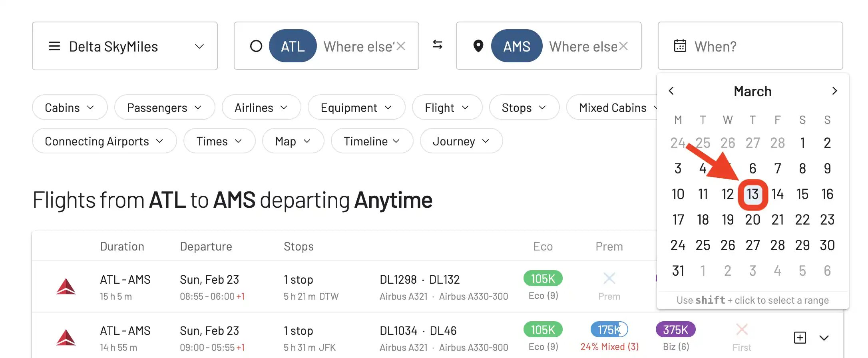
Task: Click the origin Where else input
Action: [x=359, y=46]
